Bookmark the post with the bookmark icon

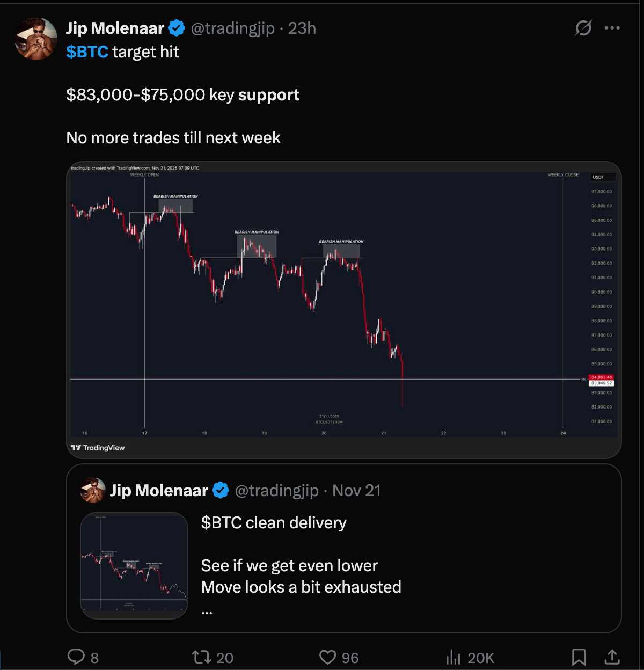click(579, 657)
